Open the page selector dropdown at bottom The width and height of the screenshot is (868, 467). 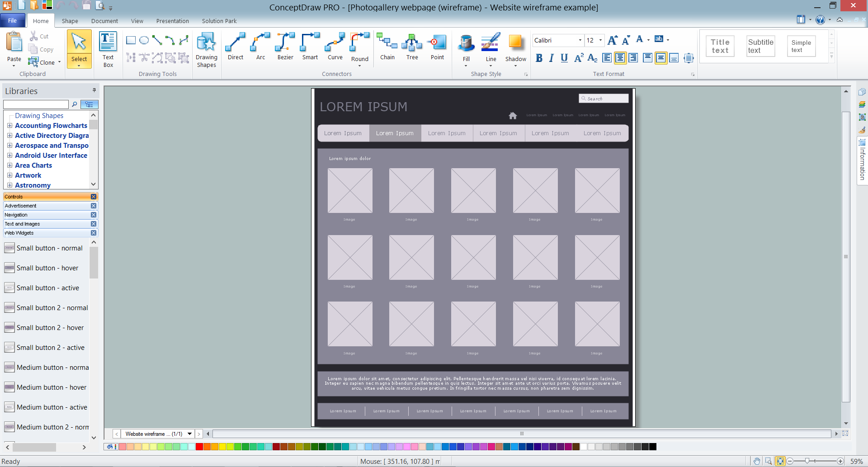click(x=189, y=434)
